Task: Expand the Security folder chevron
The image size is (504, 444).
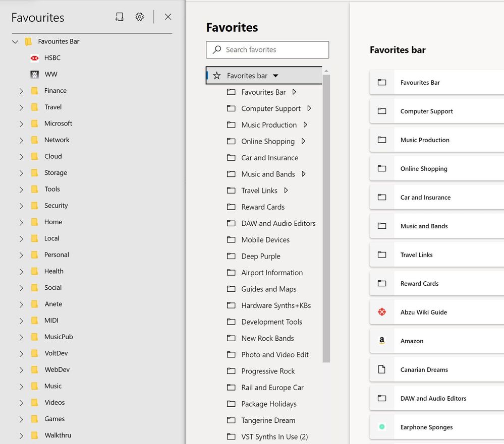Action: (x=21, y=206)
